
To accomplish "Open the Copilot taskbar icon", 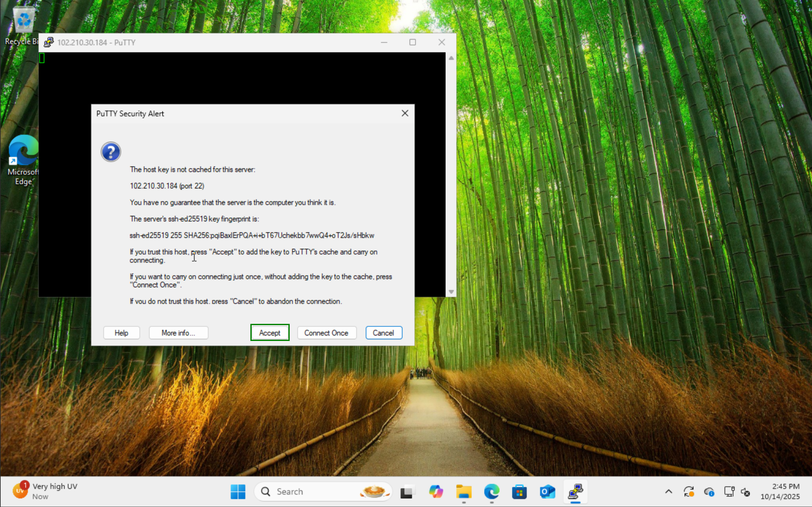I will pos(436,491).
